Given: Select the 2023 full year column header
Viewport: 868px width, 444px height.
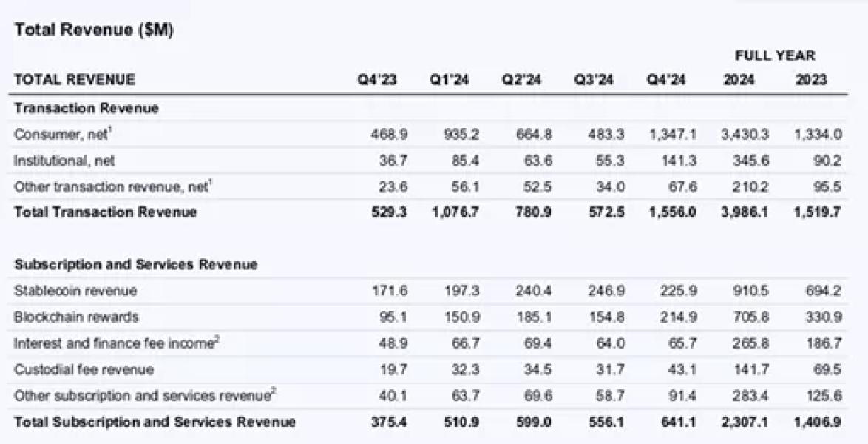Looking at the screenshot, I should pos(811,80).
